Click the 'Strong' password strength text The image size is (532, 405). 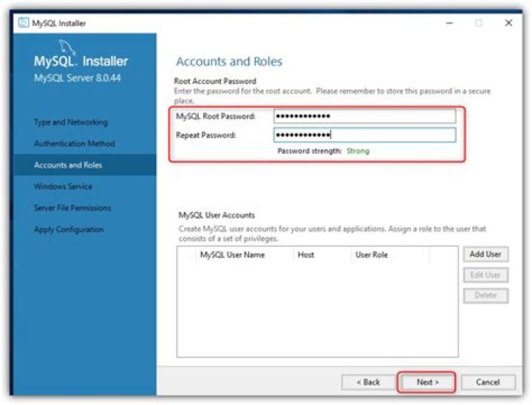pos(358,151)
